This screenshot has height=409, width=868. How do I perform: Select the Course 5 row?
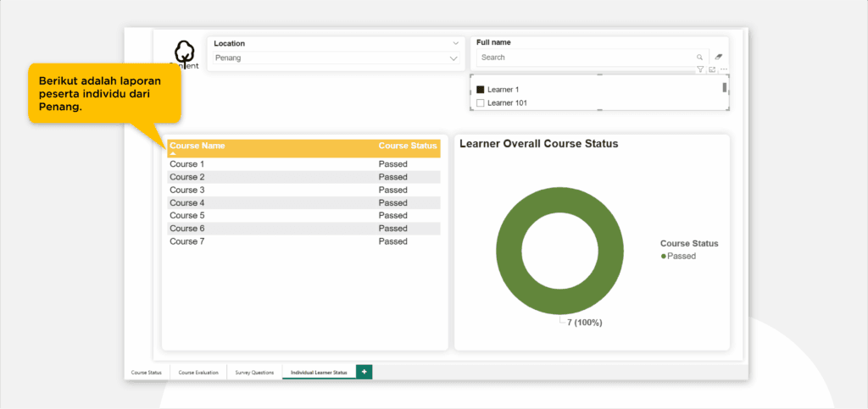(304, 216)
